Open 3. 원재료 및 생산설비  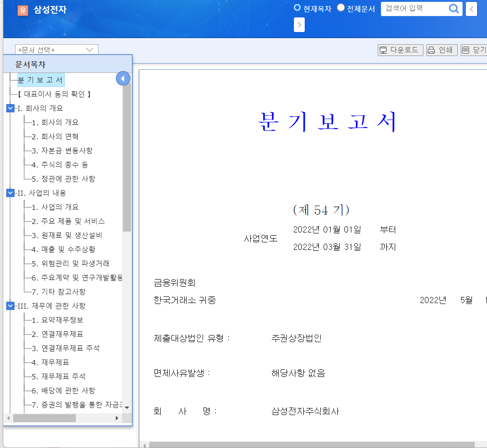67,235
